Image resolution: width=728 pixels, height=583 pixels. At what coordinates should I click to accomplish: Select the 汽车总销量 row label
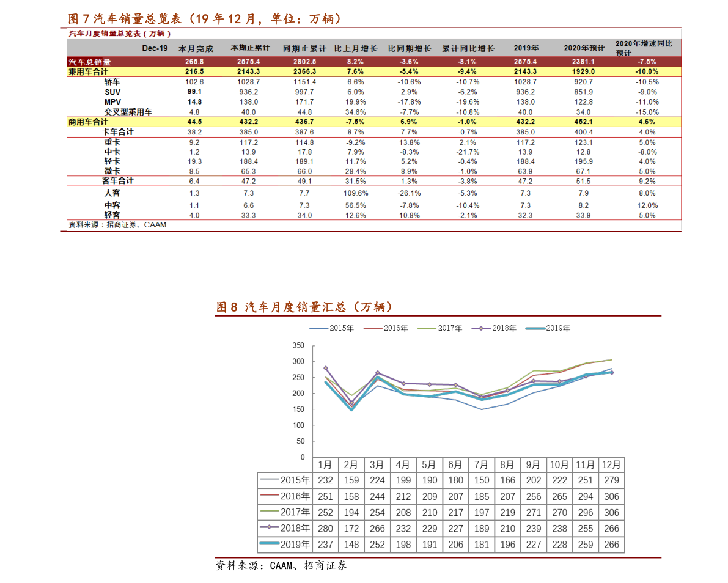89,62
